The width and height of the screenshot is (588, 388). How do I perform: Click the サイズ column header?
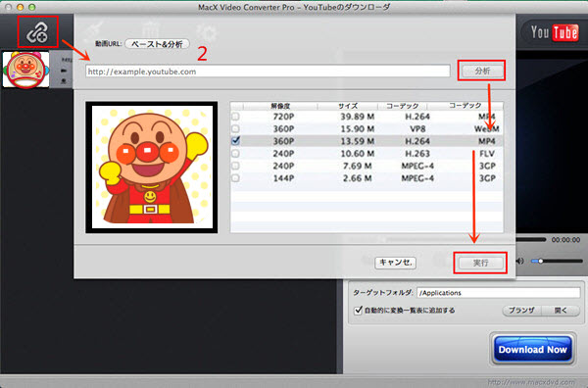348,106
